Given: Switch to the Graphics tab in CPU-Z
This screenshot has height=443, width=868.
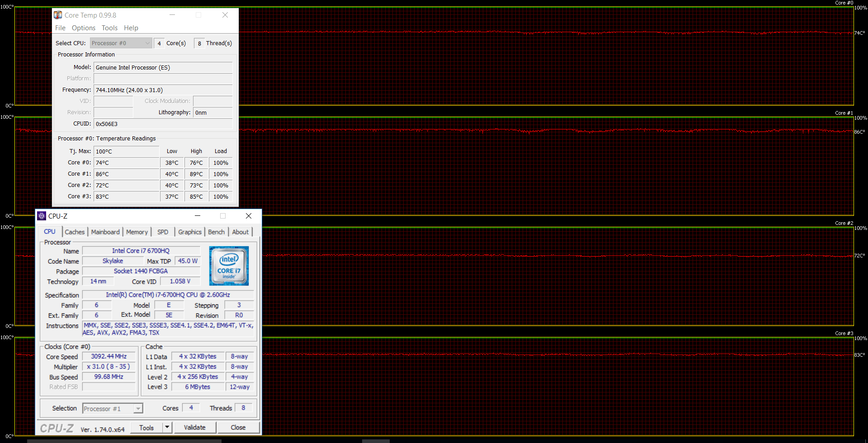Looking at the screenshot, I should [x=190, y=232].
